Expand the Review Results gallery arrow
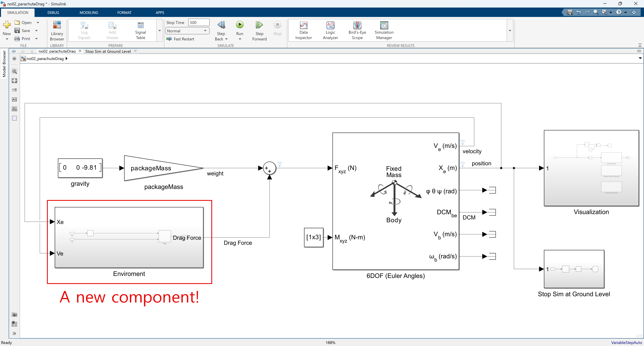 click(510, 31)
